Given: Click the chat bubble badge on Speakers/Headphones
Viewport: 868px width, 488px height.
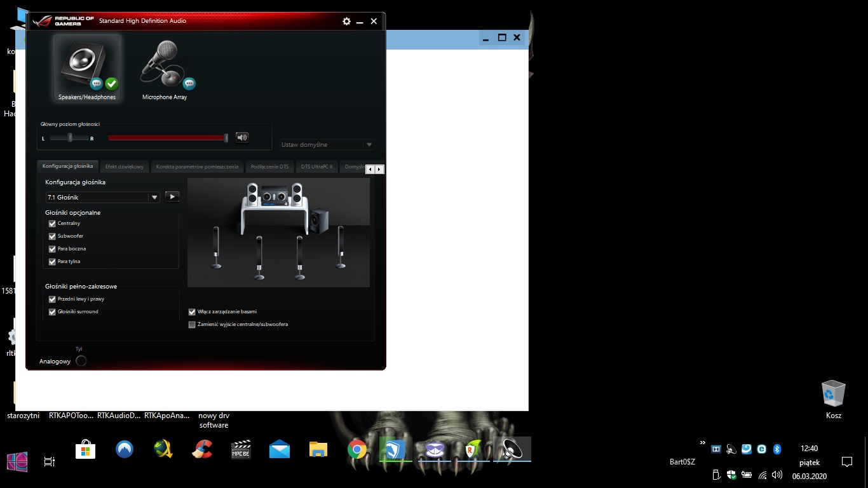Looking at the screenshot, I should point(97,83).
